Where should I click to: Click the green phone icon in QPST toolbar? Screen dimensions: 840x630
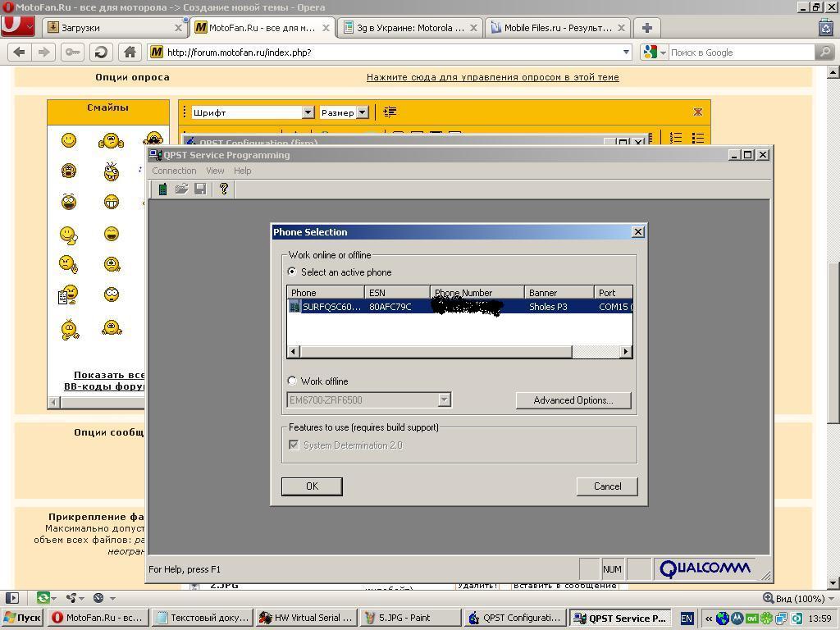point(163,189)
